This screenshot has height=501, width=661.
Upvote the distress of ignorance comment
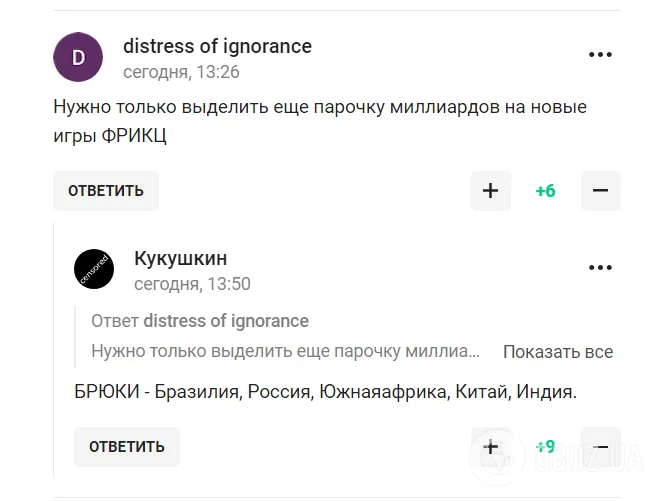pyautogui.click(x=490, y=191)
